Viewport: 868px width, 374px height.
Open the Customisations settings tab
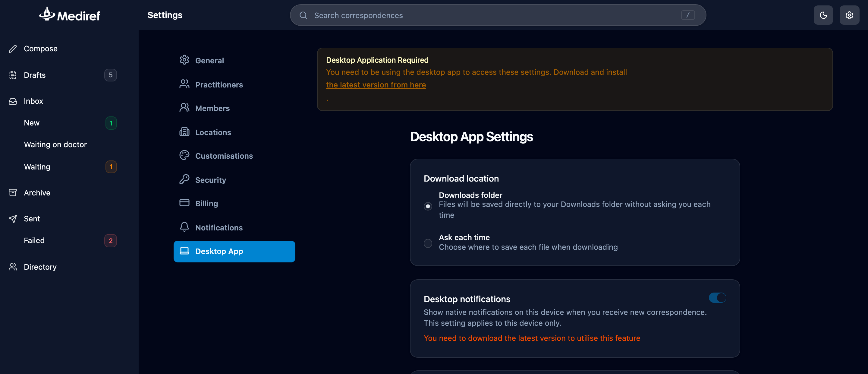coord(234,156)
